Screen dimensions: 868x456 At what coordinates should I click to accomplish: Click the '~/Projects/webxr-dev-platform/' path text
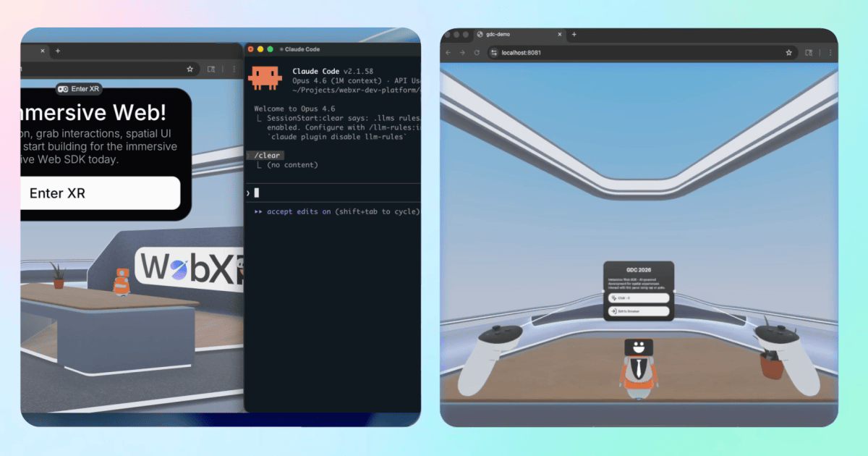(x=357, y=90)
